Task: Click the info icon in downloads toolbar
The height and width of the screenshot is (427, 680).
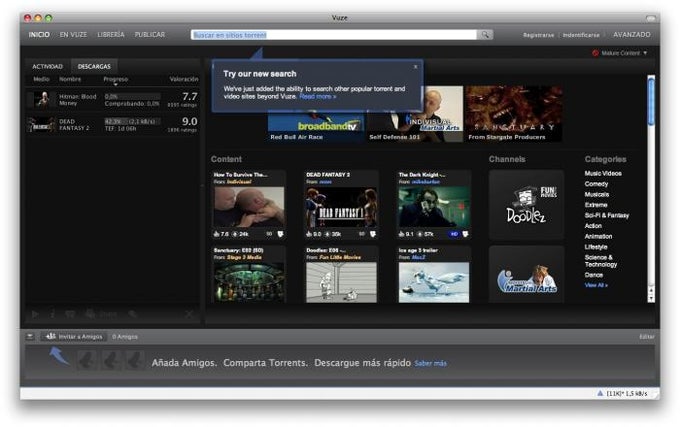Action: (52, 314)
